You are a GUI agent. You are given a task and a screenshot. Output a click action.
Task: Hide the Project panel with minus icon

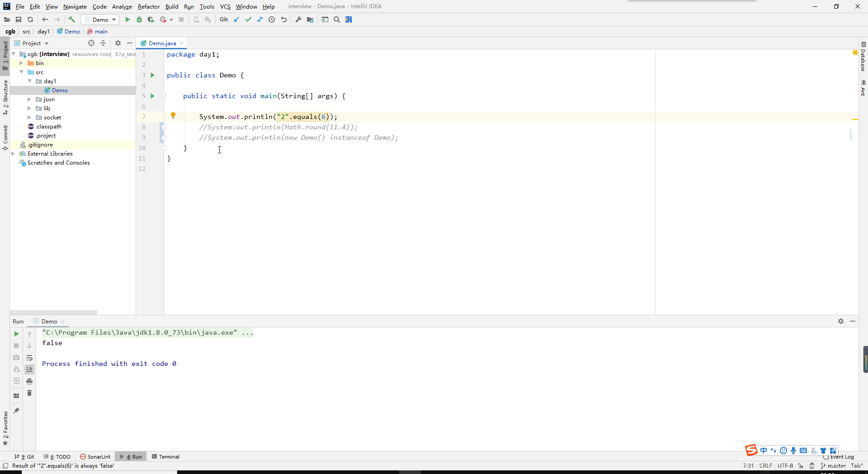click(130, 43)
